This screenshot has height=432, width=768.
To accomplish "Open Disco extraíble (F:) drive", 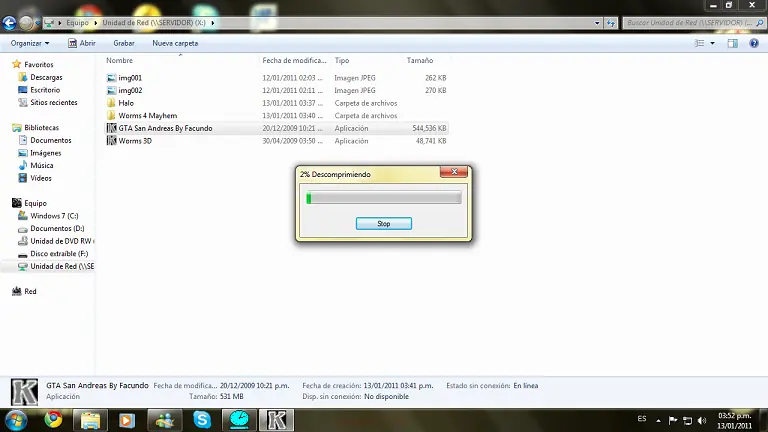I will [x=59, y=253].
